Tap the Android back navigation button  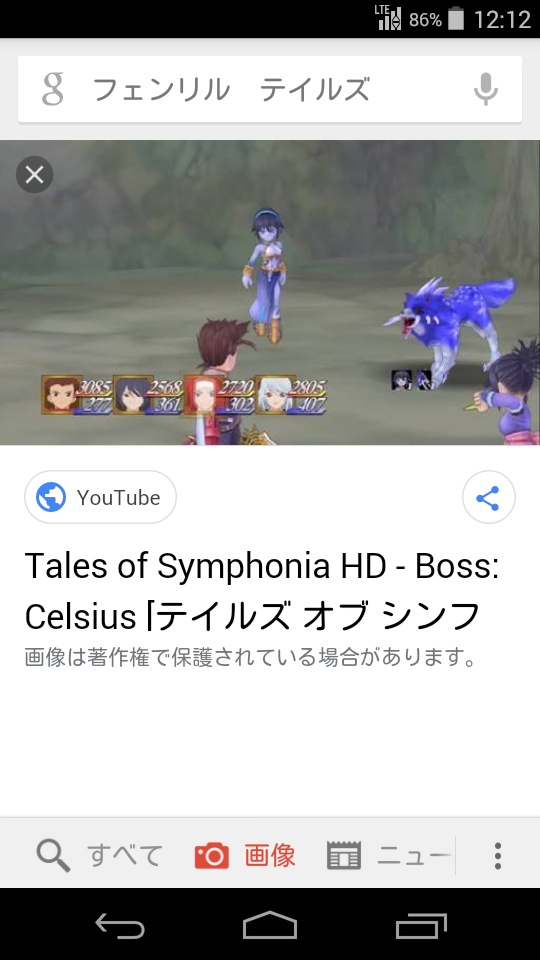coord(119,925)
